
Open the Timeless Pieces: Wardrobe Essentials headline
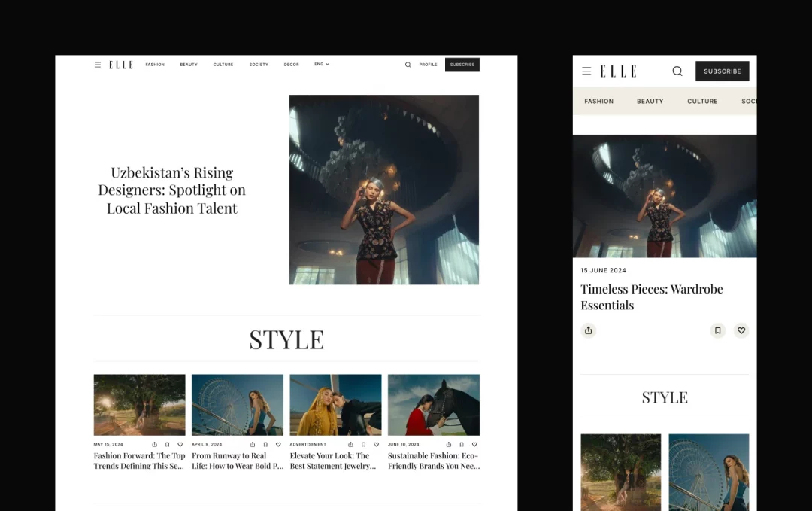pyautogui.click(x=651, y=297)
